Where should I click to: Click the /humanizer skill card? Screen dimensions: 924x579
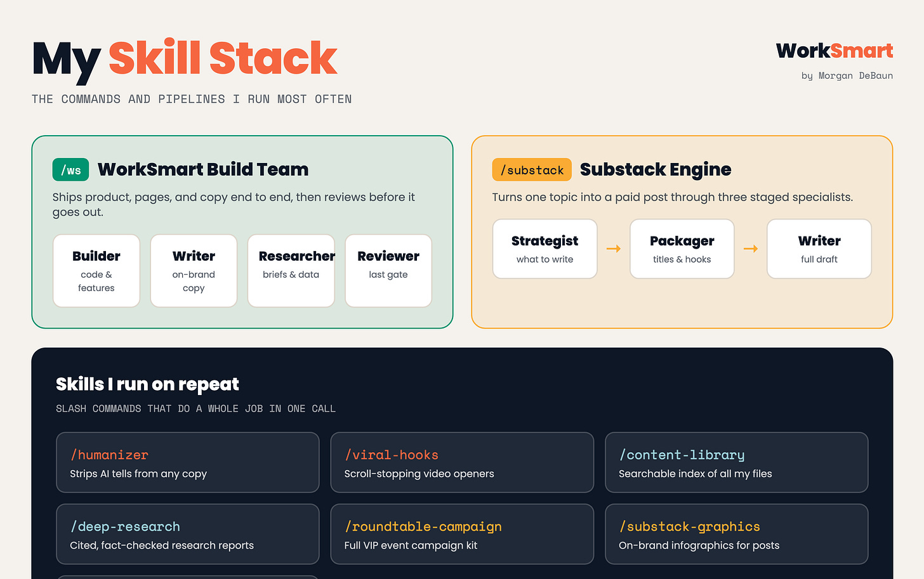(188, 462)
